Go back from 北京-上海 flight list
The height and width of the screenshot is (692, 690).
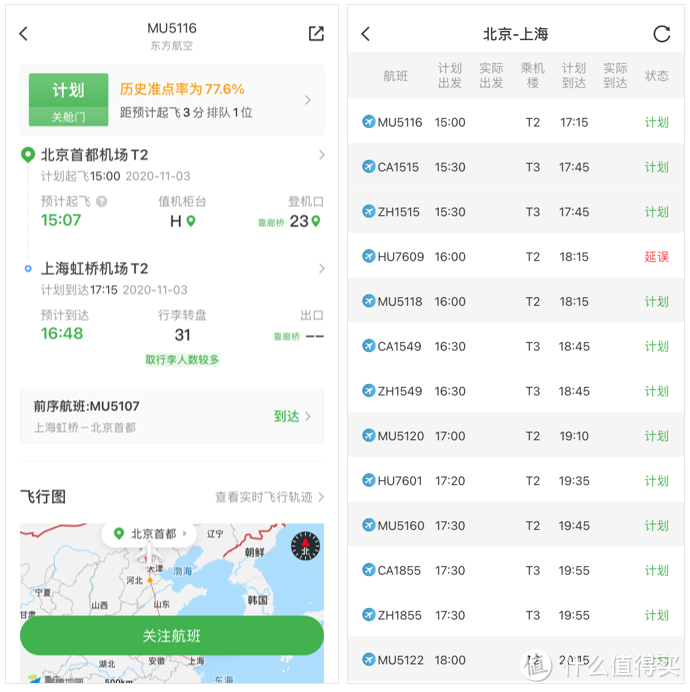[366, 34]
